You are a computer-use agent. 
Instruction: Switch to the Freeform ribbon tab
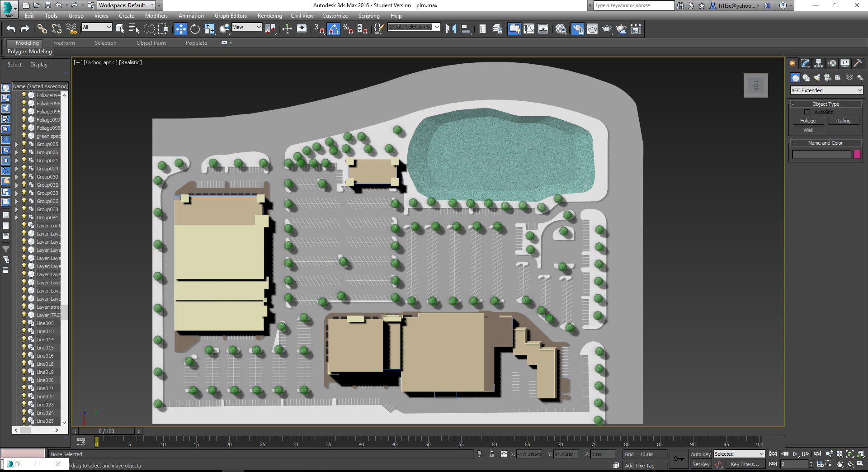(x=64, y=43)
